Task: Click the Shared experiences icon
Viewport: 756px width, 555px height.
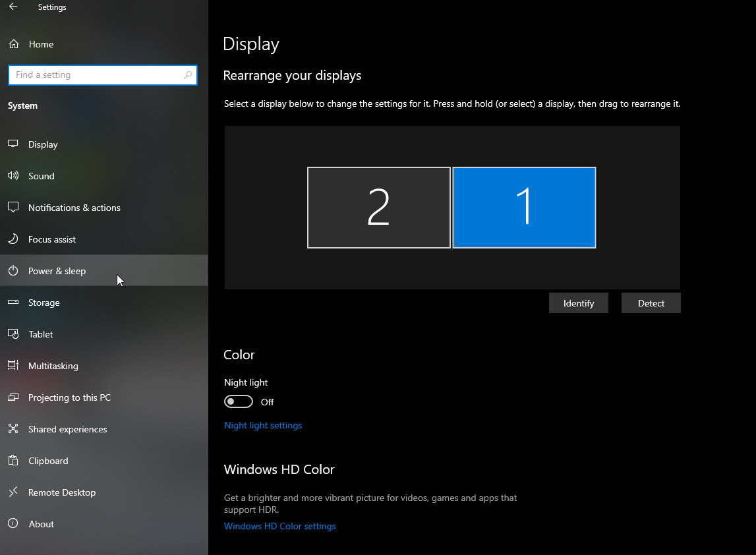Action: (13, 428)
